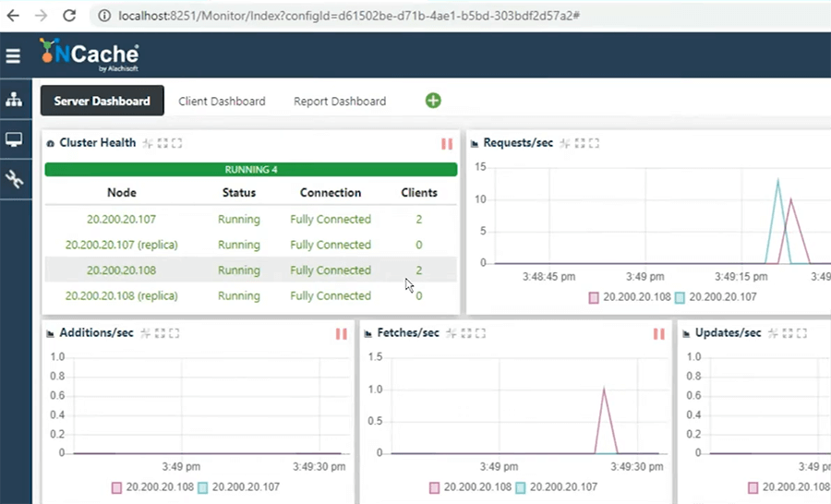
Task: Click the last fullscreen icon in Fetches/sec header
Action: 480,333
